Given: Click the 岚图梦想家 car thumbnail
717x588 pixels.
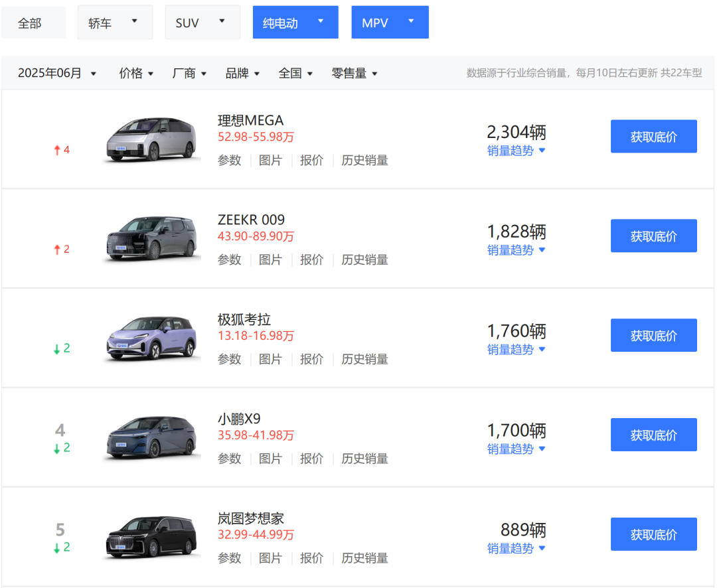Looking at the screenshot, I should 152,538.
